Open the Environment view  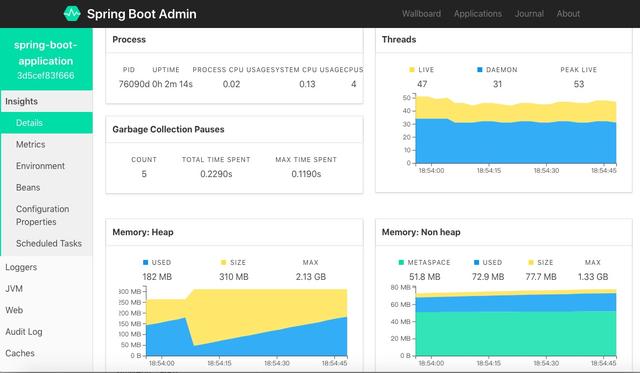pyautogui.click(x=40, y=166)
